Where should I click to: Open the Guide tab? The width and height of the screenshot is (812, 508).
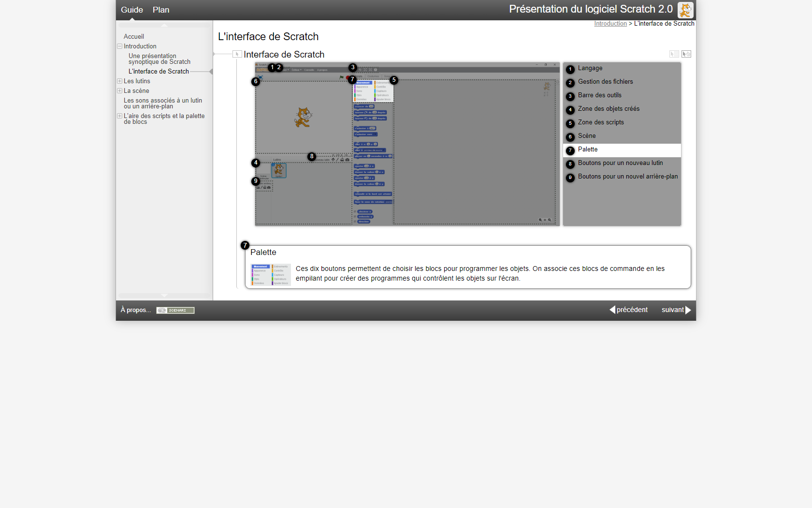(132, 10)
